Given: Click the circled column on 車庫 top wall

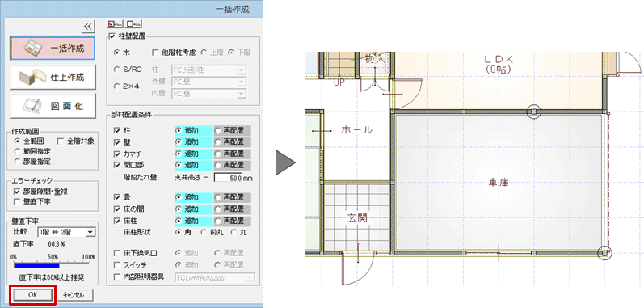Looking at the screenshot, I should (x=533, y=112).
